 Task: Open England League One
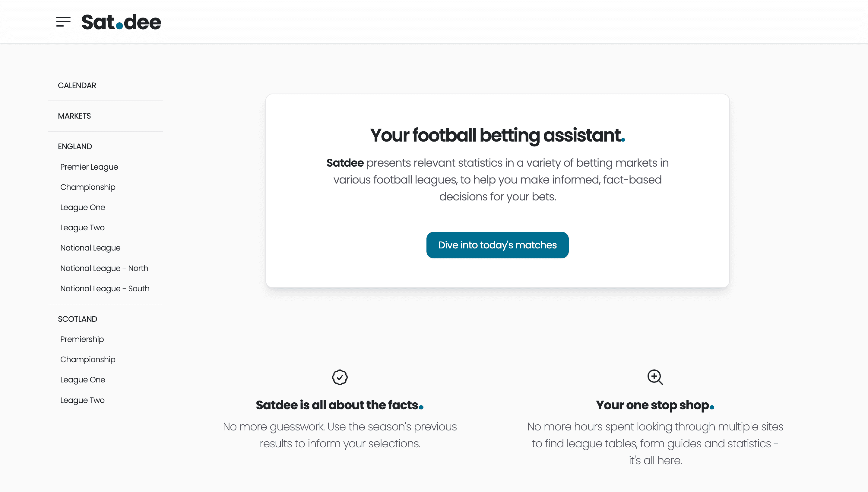83,207
